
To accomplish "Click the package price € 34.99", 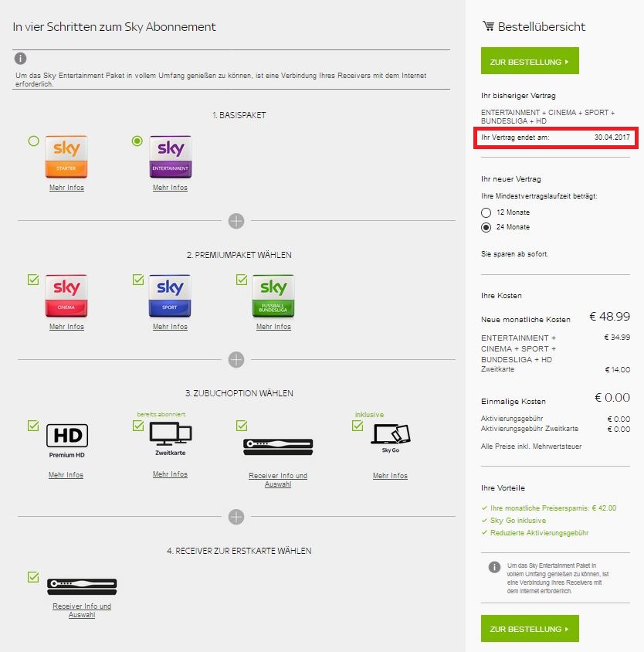I will (617, 338).
